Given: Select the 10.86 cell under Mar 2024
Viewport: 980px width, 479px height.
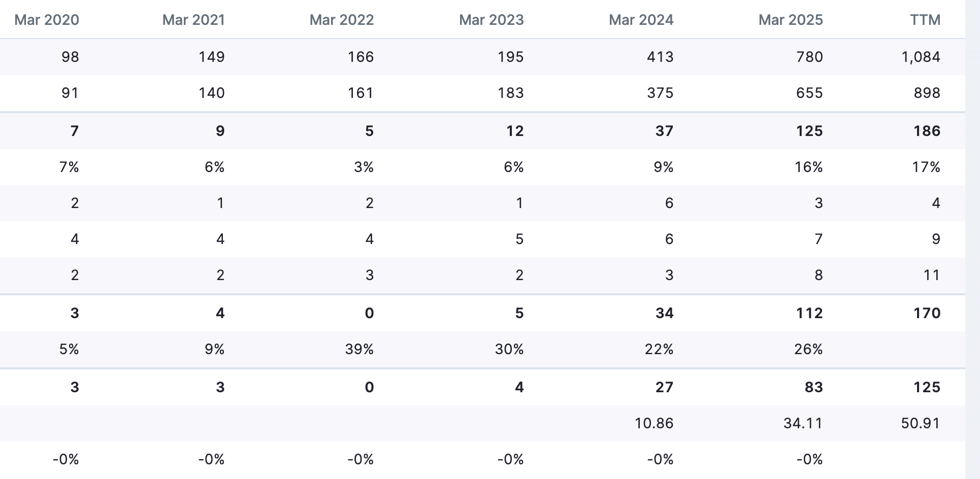Looking at the screenshot, I should 654,423.
